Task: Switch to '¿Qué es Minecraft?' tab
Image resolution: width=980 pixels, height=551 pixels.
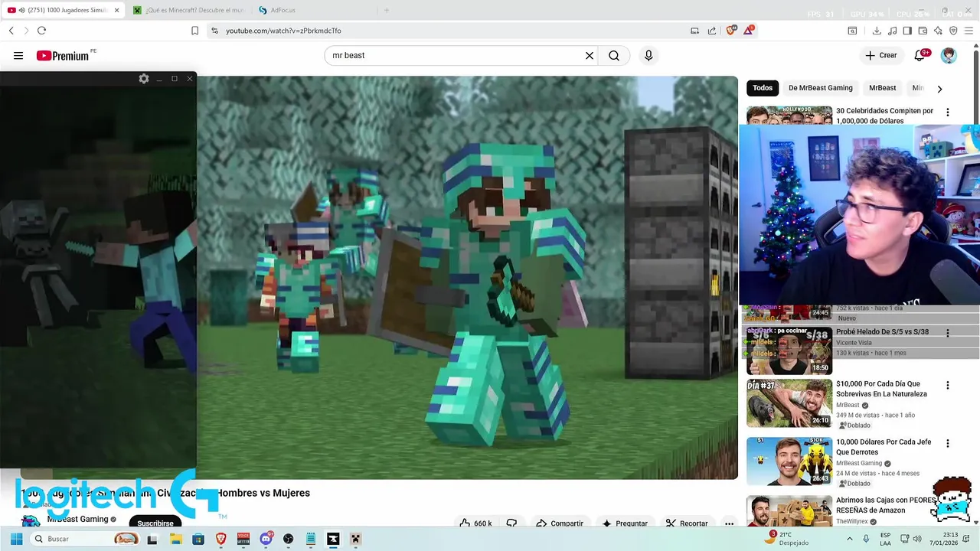Action: (188, 10)
